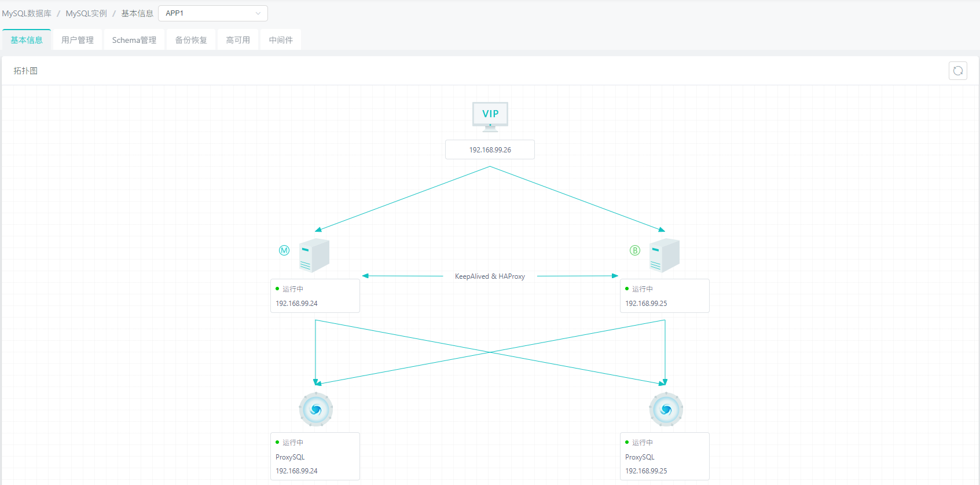
Task: Click the MySQL实例 breadcrumb link
Action: pyautogui.click(x=86, y=13)
